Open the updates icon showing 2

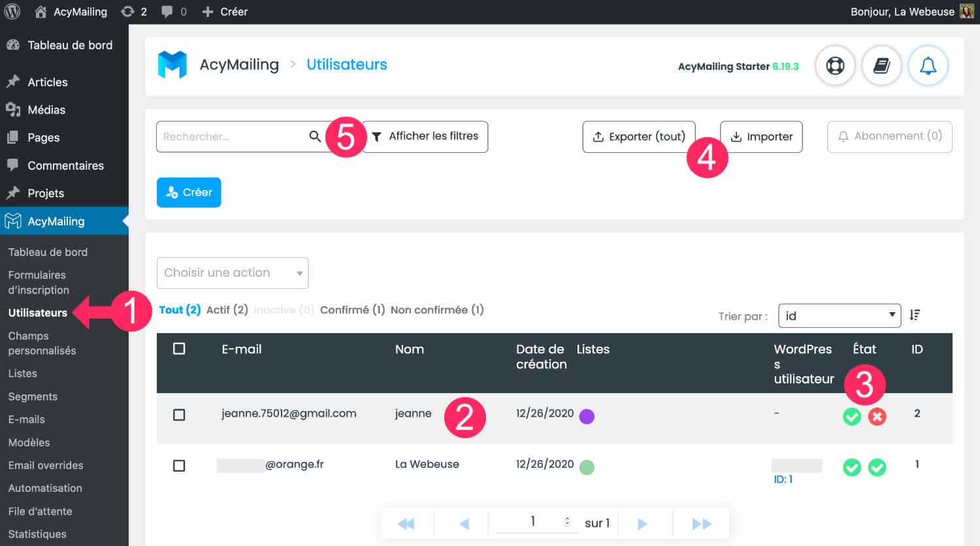click(134, 12)
